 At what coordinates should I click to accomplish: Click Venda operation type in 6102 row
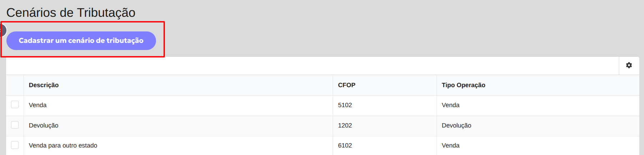[x=451, y=145]
